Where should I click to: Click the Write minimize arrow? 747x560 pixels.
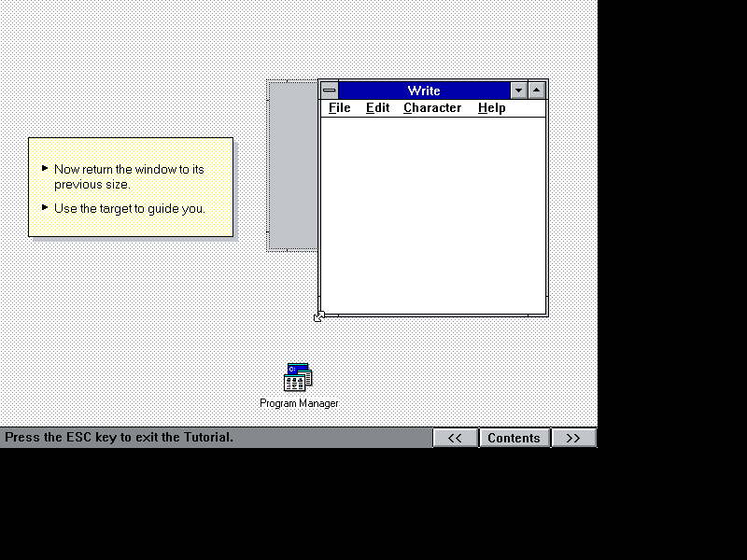pos(519,91)
